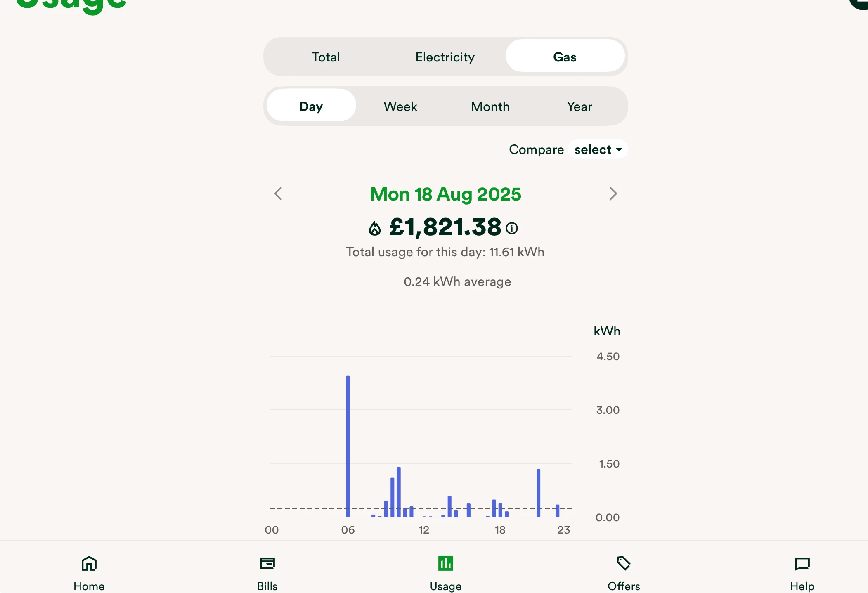868x593 pixels.
Task: Open the Help chat icon
Action: tap(802, 563)
